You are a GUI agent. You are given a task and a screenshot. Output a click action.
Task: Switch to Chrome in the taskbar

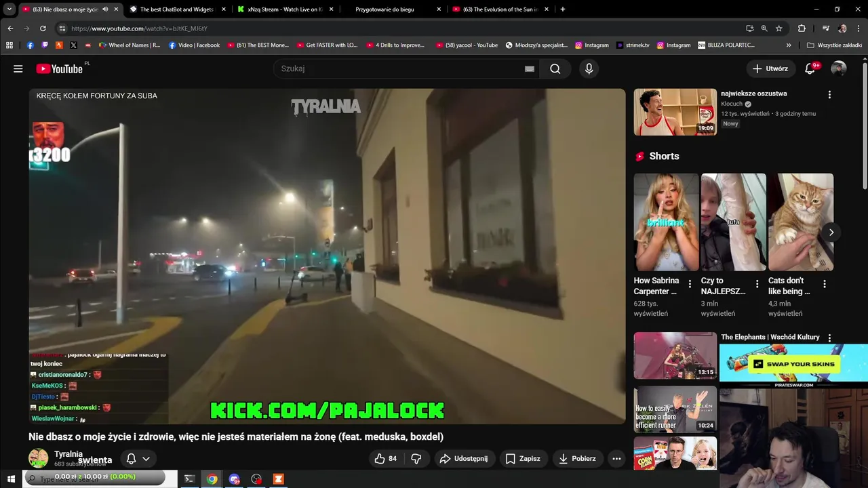point(212,479)
